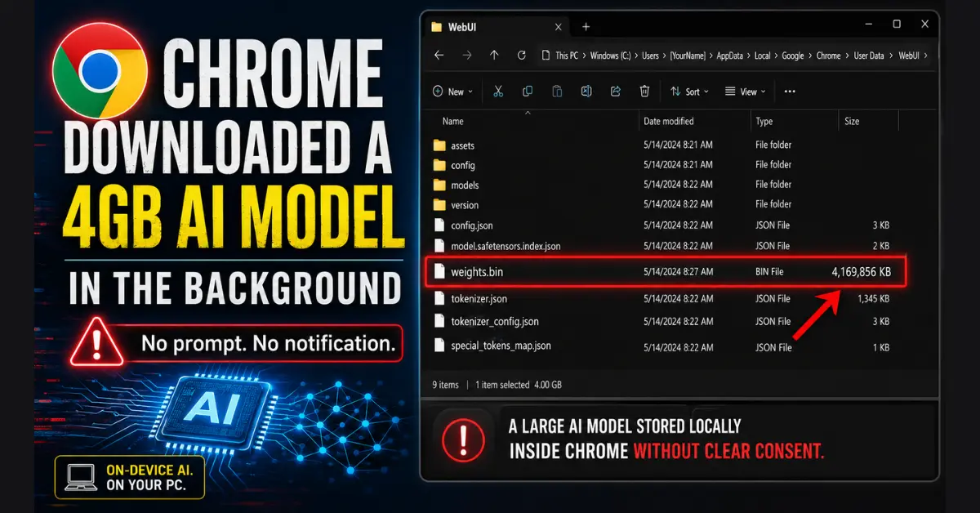This screenshot has height=513, width=980.
Task: Click the WebUI breadcrumb segment
Action: pos(908,56)
